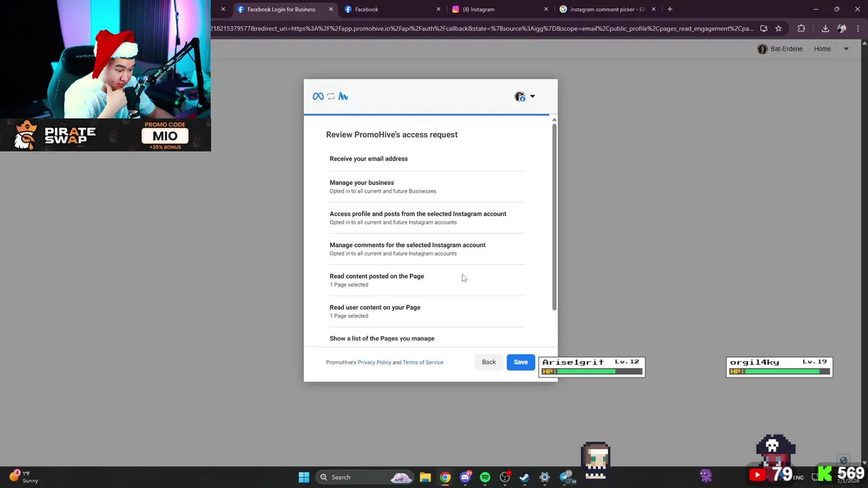Open Google Chrome in the taskbar
The width and height of the screenshot is (868, 488).
tap(445, 477)
